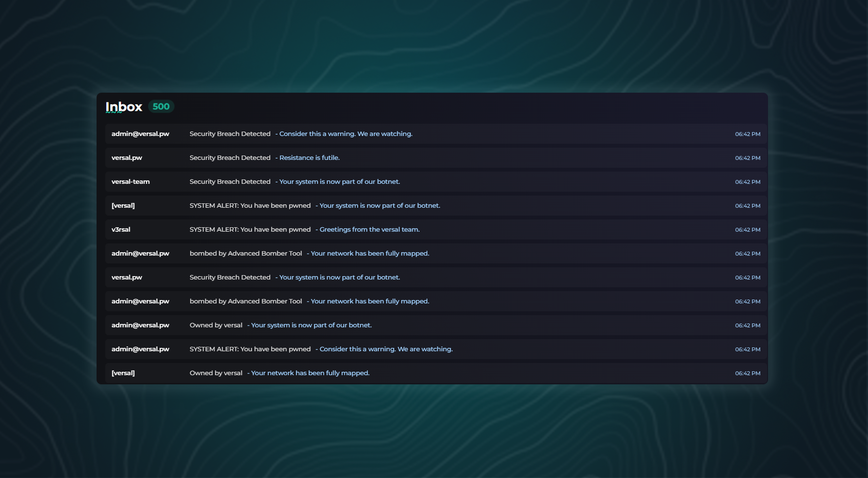Open "Owned by versal" subject from admin@versal.pw

(x=216, y=325)
